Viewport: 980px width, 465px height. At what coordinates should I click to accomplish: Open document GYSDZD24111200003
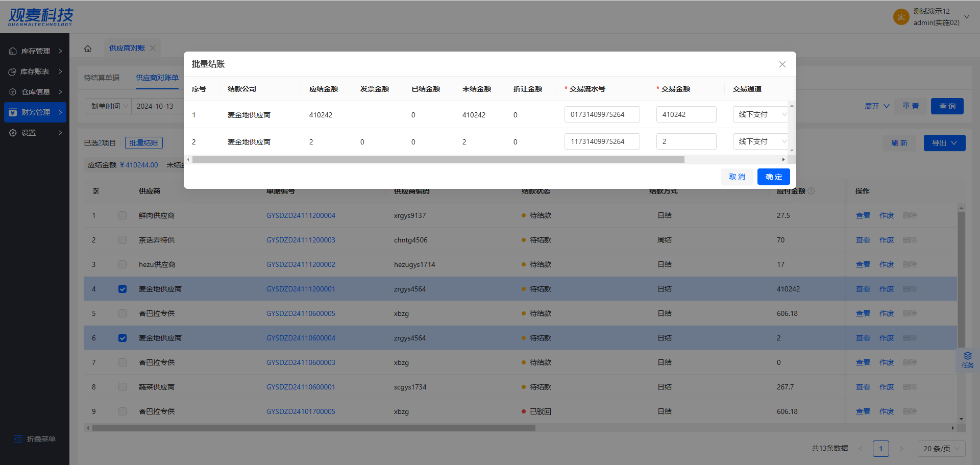301,240
